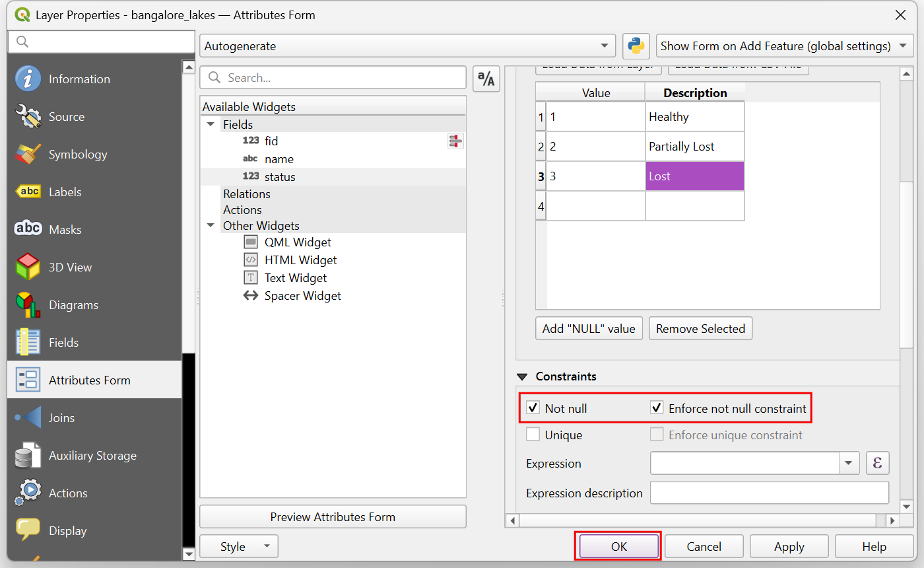Select the purple highlighted Lost cell
The width and height of the screenshot is (924, 568).
694,176
